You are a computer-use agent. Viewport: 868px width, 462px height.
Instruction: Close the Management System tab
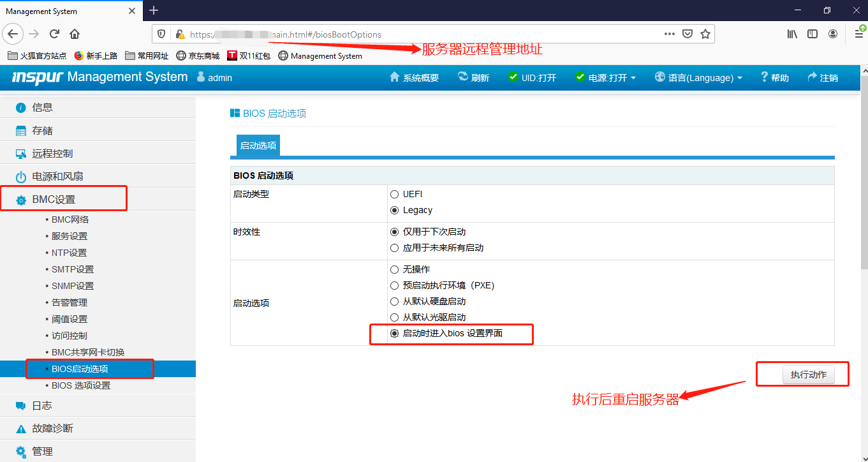[132, 11]
